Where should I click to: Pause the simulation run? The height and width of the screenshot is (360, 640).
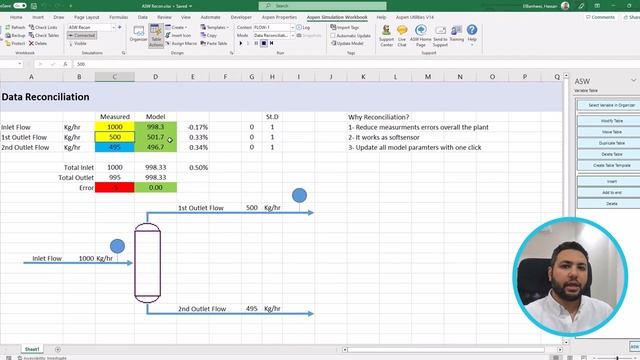tap(256, 43)
